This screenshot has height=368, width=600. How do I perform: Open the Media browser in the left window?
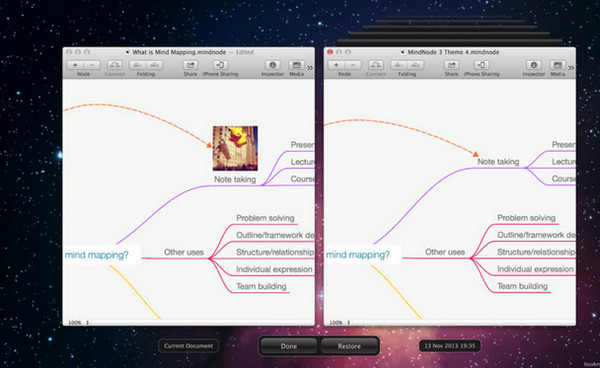[296, 65]
